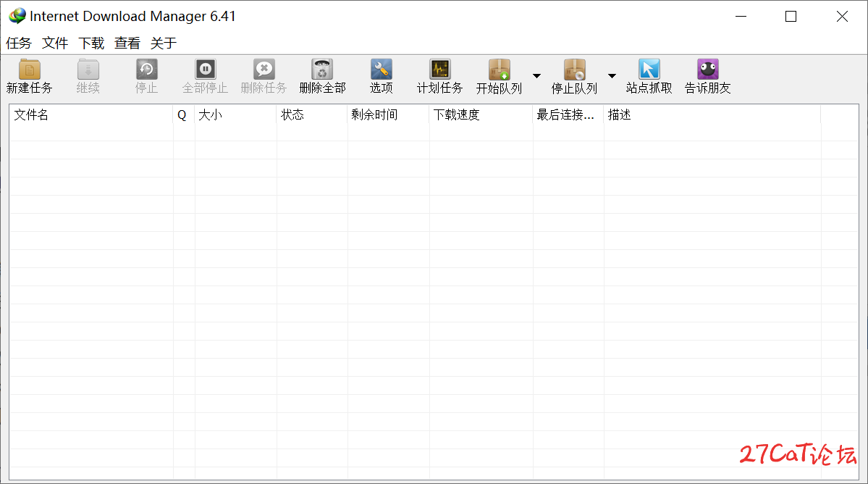Click the 删除任务 (delete task) icon
Viewport: 868px width, 484px height.
point(264,70)
